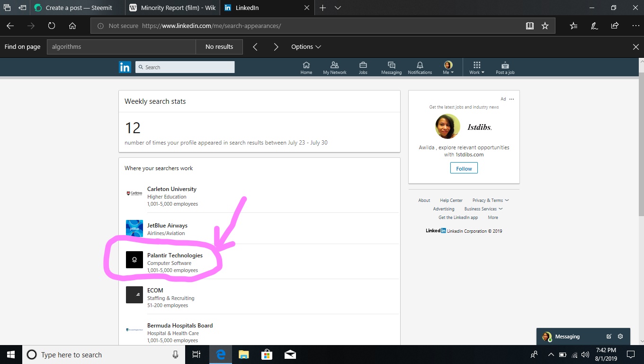Click the Windows Start button
644x364 pixels.
coord(10,355)
